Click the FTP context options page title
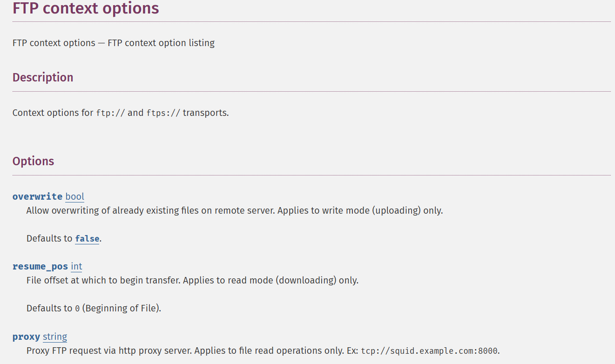 86,8
